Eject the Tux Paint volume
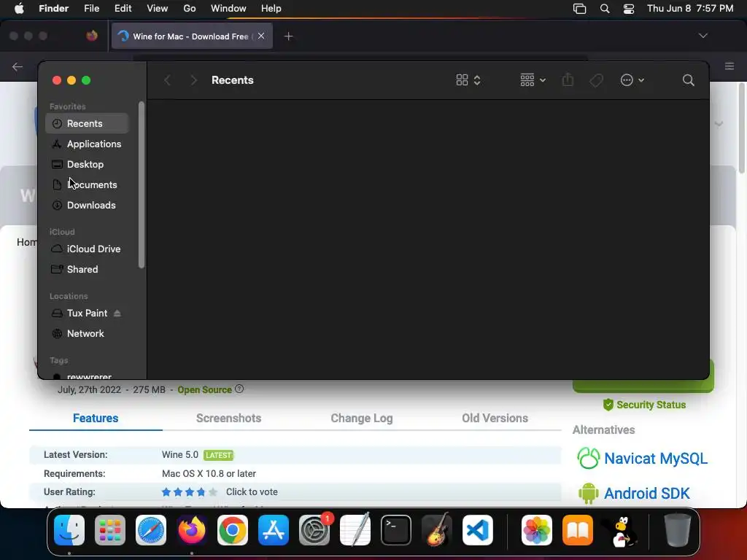 117,314
